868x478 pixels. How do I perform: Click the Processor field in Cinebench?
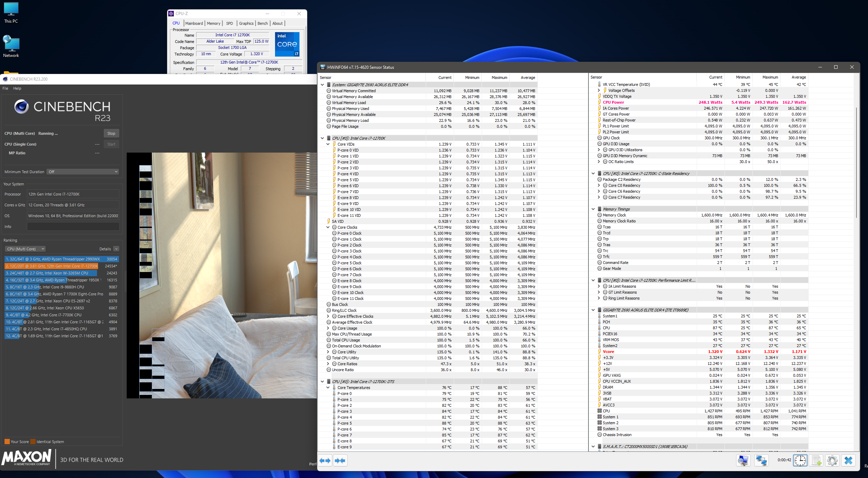[x=73, y=194]
